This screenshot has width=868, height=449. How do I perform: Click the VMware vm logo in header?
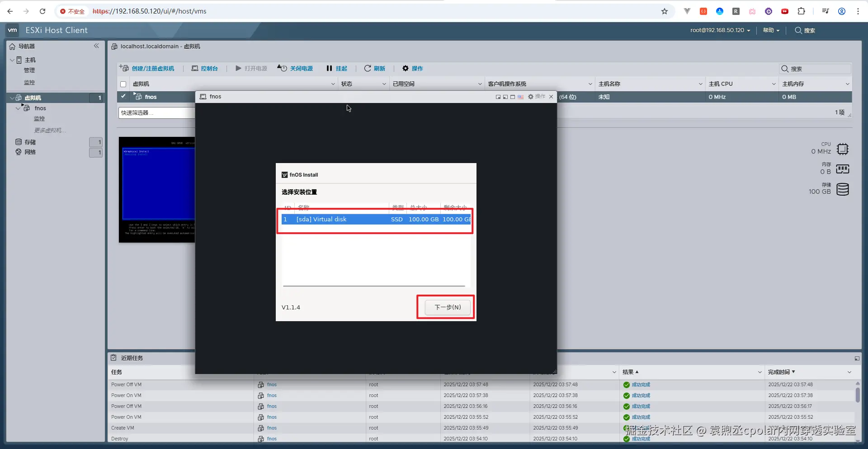tap(13, 30)
